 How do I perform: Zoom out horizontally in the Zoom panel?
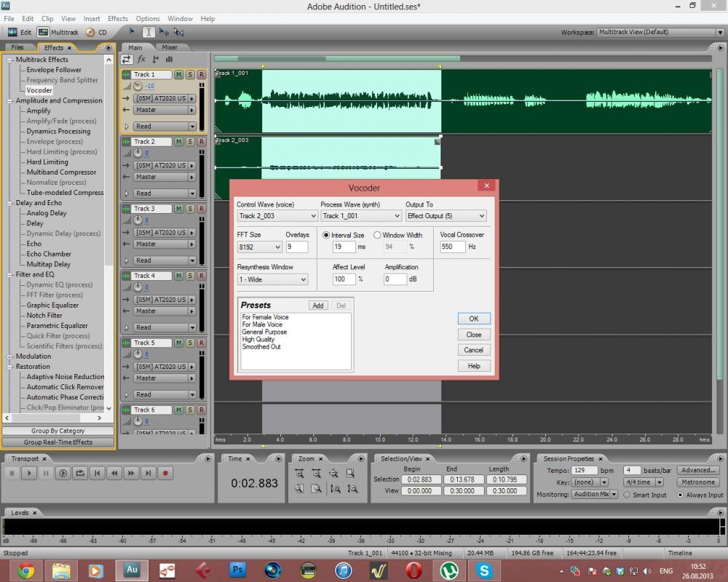click(316, 473)
